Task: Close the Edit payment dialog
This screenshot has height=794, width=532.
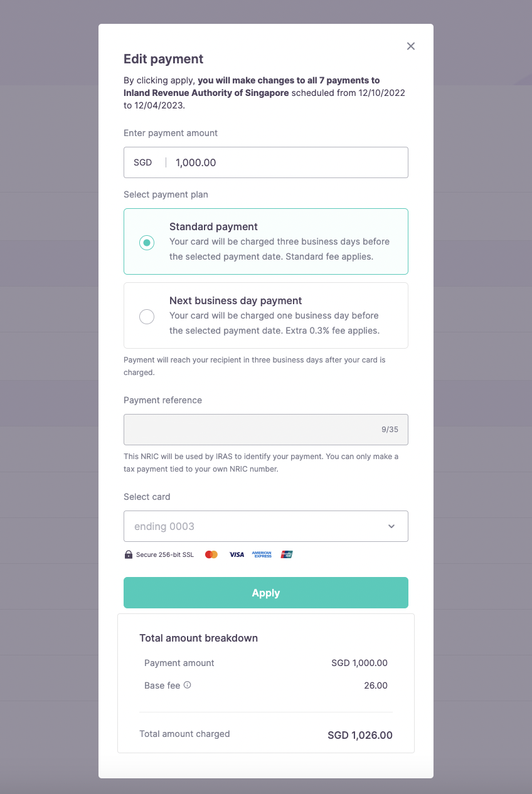Action: pos(411,46)
